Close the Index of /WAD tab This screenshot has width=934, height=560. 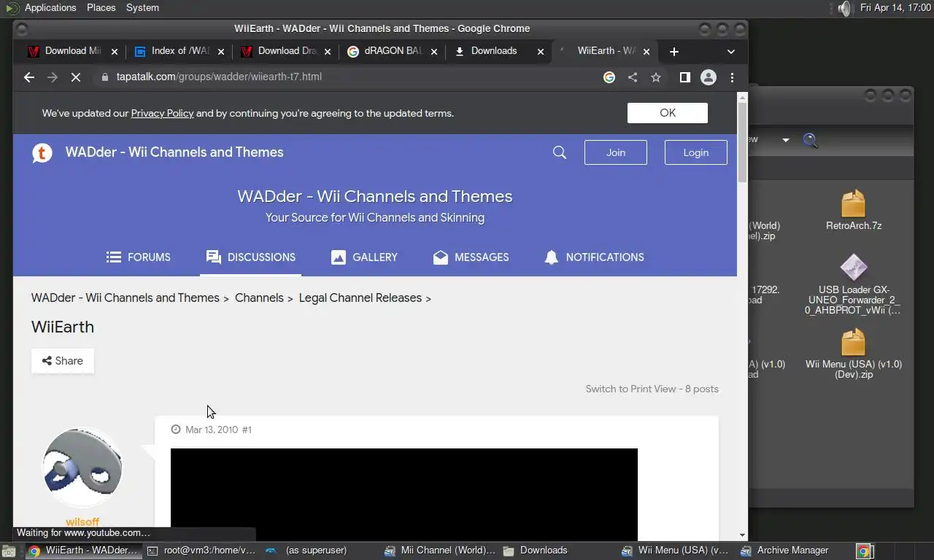pos(221,52)
